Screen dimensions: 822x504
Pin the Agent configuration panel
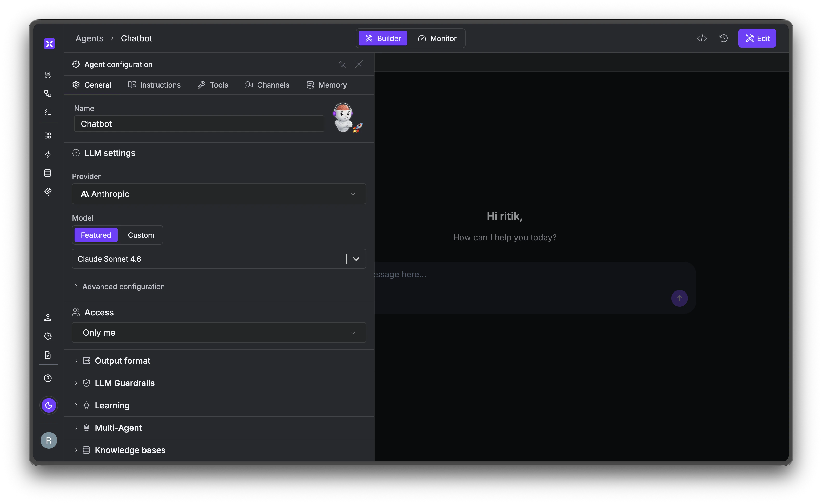coord(342,64)
